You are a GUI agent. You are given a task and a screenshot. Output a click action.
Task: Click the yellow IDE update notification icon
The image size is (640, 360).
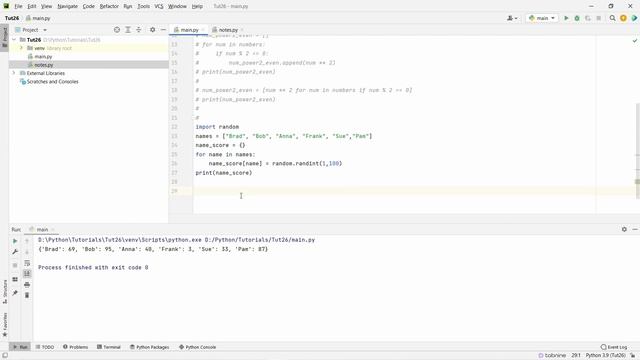click(x=623, y=18)
